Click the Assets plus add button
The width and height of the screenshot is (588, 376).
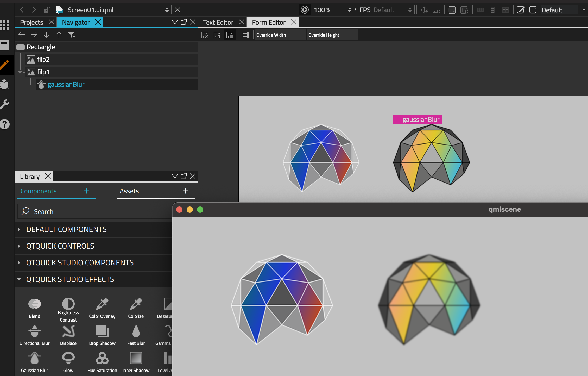pyautogui.click(x=185, y=191)
